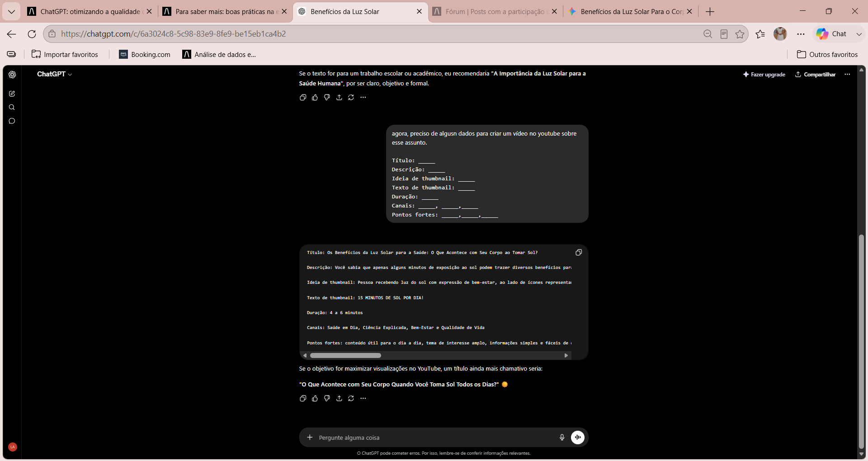The image size is (868, 461).
Task: Expand the Copilot Chat dropdown arrow
Action: click(859, 34)
